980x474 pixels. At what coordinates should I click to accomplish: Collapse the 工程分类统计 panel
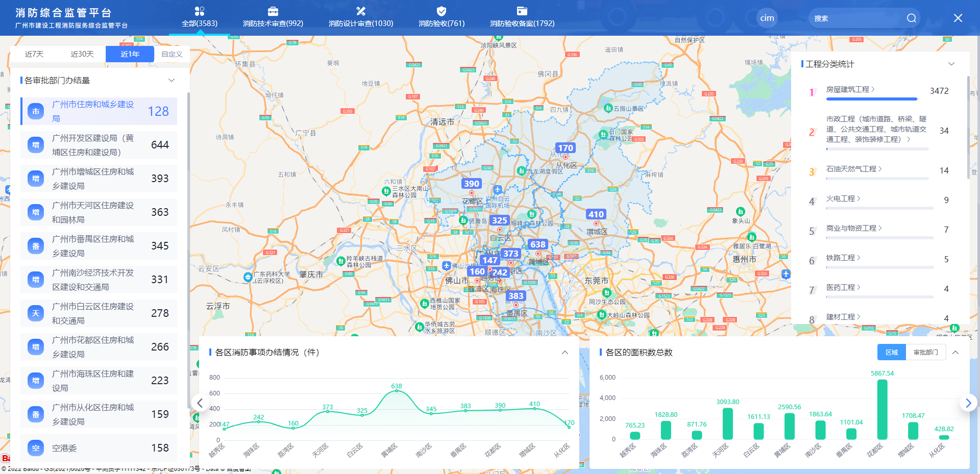951,64
